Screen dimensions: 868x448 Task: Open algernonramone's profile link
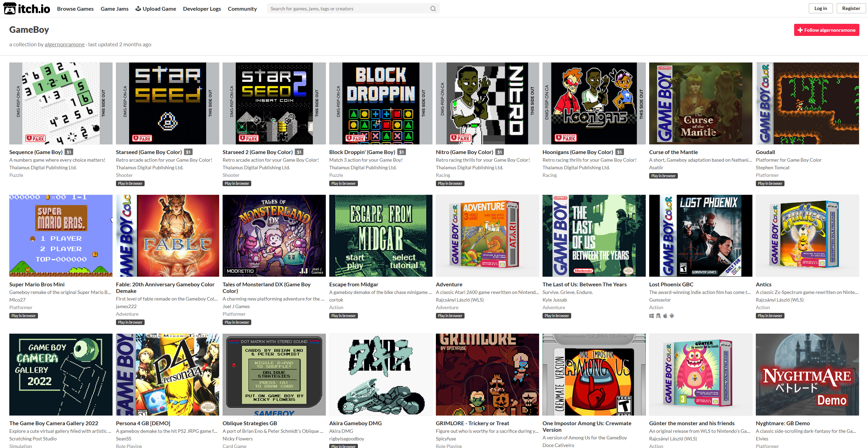pos(65,45)
